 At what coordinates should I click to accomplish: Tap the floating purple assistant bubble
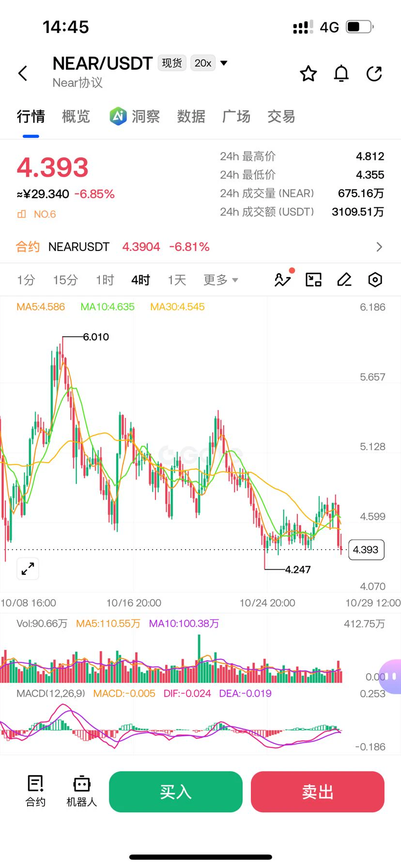pos(390,676)
